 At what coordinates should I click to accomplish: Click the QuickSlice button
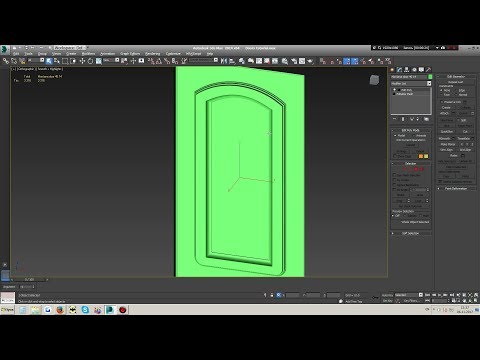pyautogui.click(x=447, y=131)
